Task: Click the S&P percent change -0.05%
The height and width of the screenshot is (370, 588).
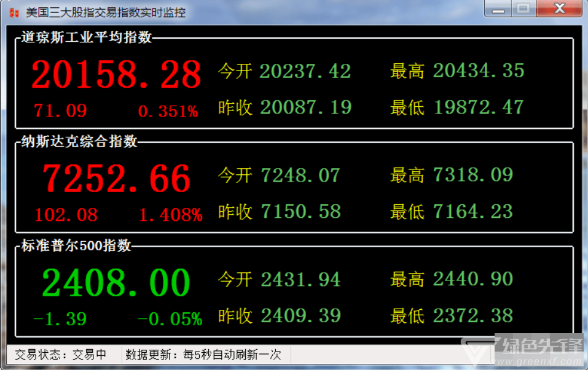Action: (170, 319)
